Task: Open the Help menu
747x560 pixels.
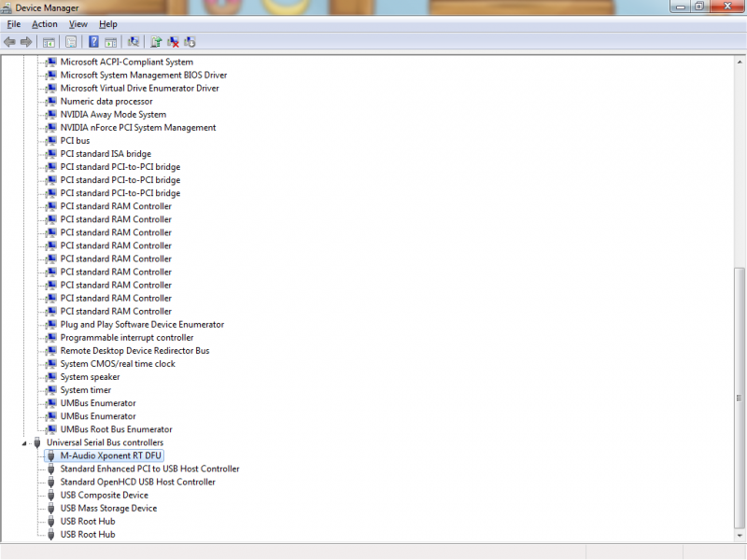Action: point(108,24)
